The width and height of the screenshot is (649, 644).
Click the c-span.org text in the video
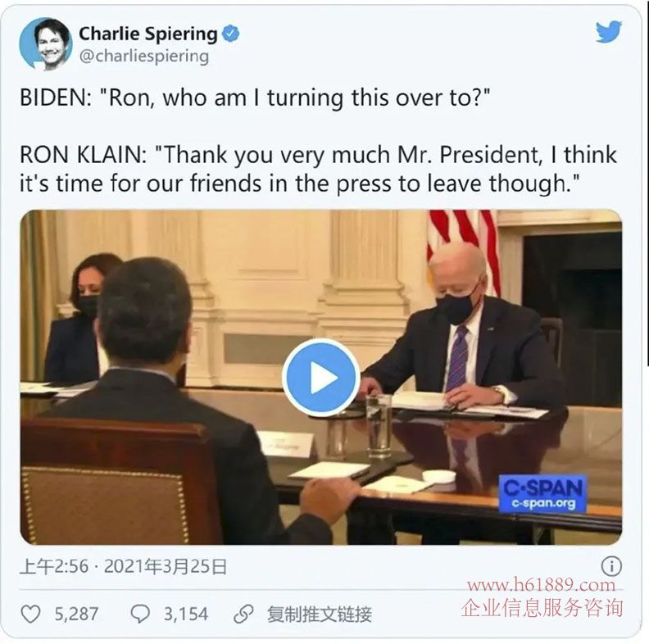(x=543, y=503)
